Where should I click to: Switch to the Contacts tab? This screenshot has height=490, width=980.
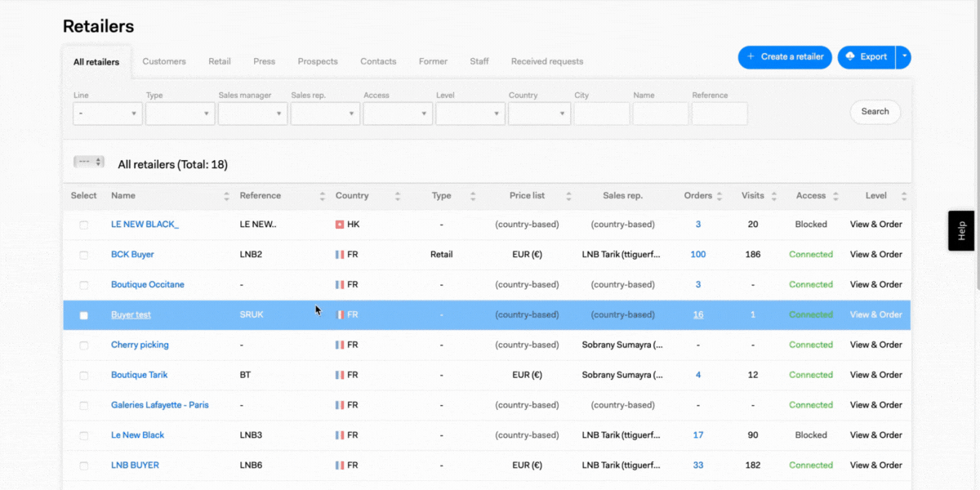click(378, 61)
